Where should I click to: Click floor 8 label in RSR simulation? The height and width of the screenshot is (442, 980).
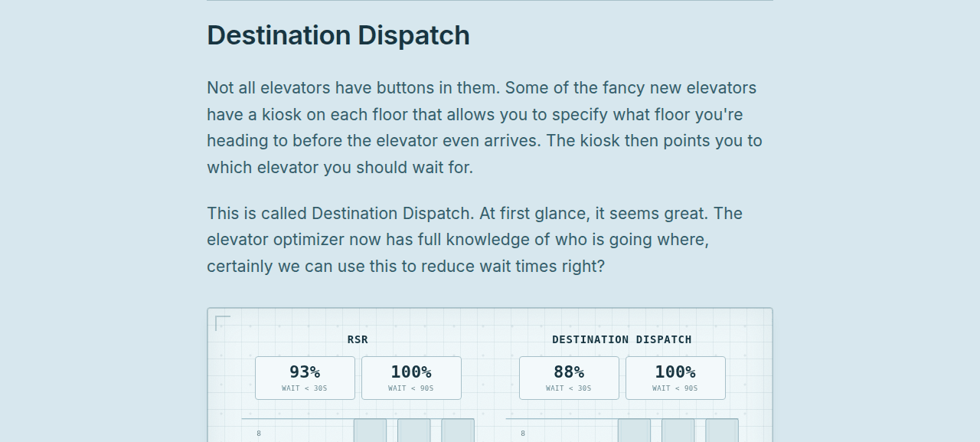259,434
